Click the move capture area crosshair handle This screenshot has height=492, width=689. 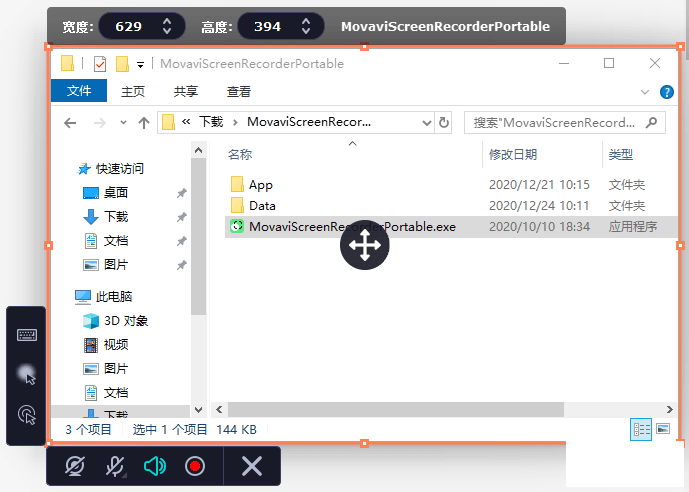(364, 245)
